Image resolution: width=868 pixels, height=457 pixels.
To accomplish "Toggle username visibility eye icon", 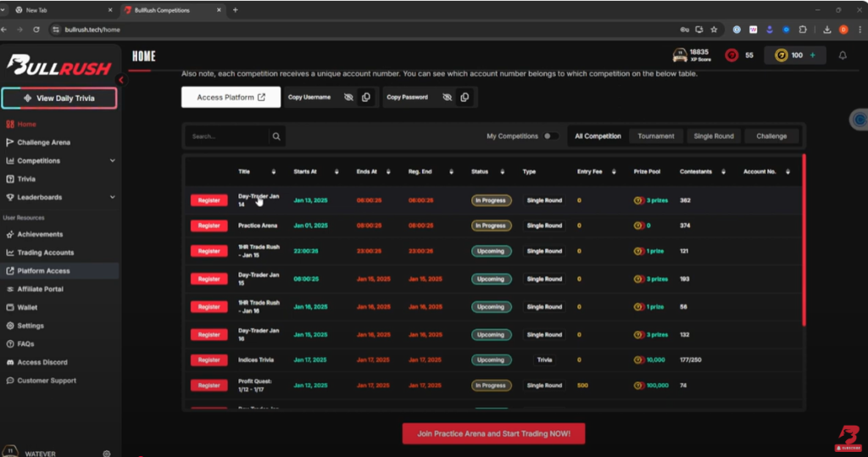I will [348, 97].
